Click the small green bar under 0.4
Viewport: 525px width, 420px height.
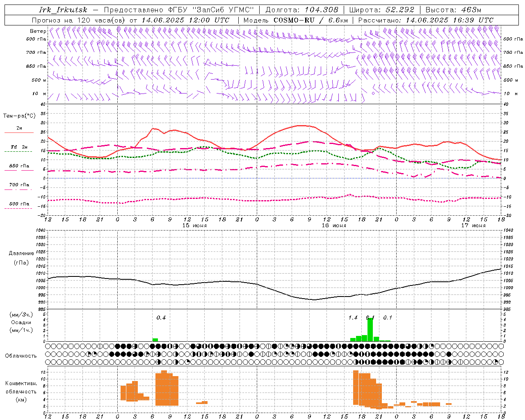click(x=155, y=340)
